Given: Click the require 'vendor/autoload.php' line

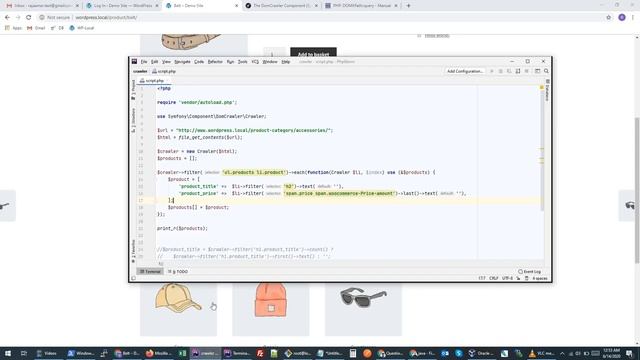Looking at the screenshot, I should point(197,102).
